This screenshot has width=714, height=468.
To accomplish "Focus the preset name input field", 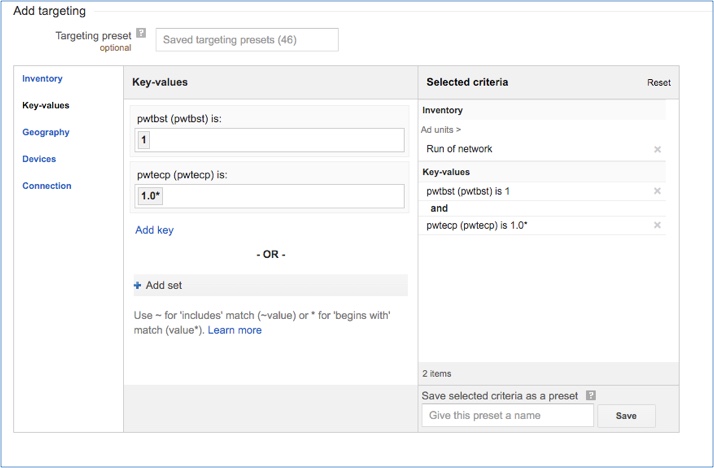I will tap(507, 416).
